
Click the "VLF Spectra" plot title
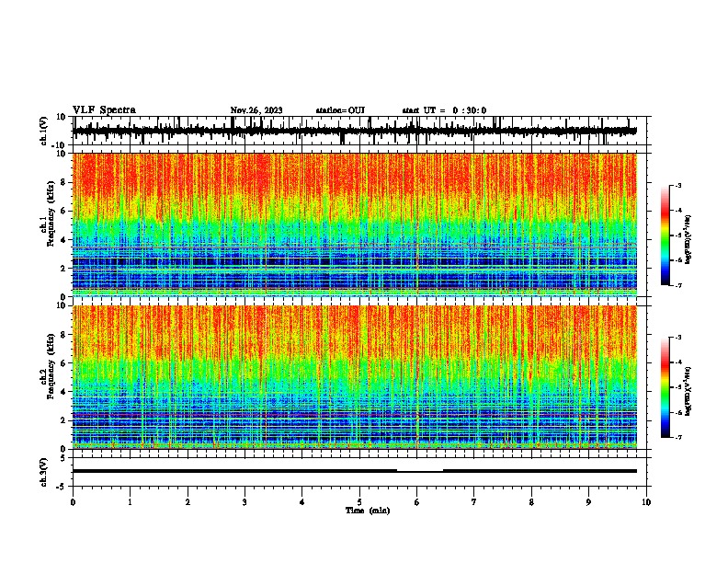coord(104,110)
